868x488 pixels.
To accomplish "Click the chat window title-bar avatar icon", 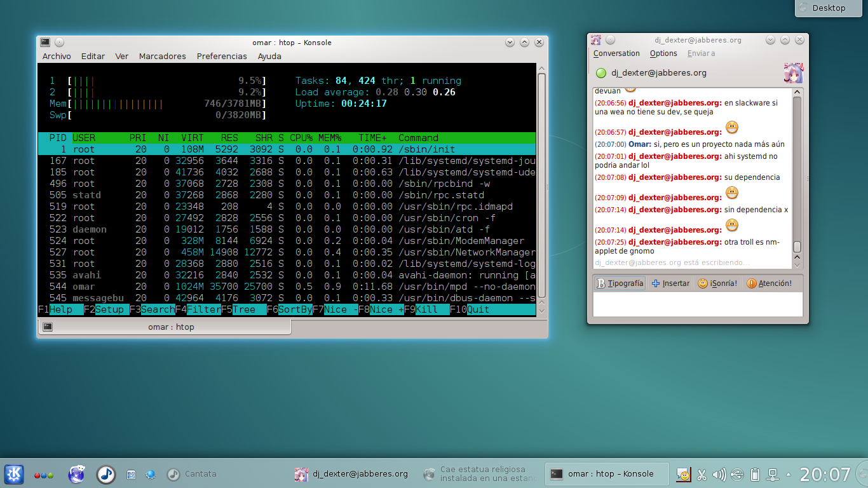I will (595, 39).
